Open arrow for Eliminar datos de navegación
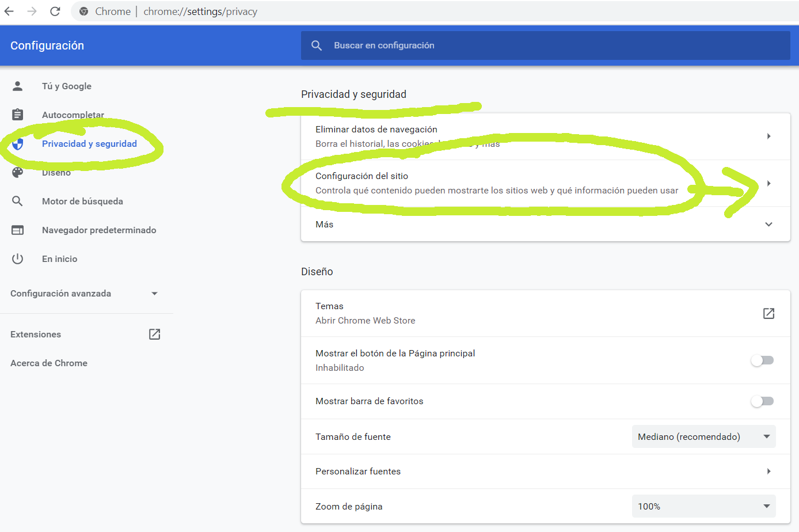 coord(769,136)
